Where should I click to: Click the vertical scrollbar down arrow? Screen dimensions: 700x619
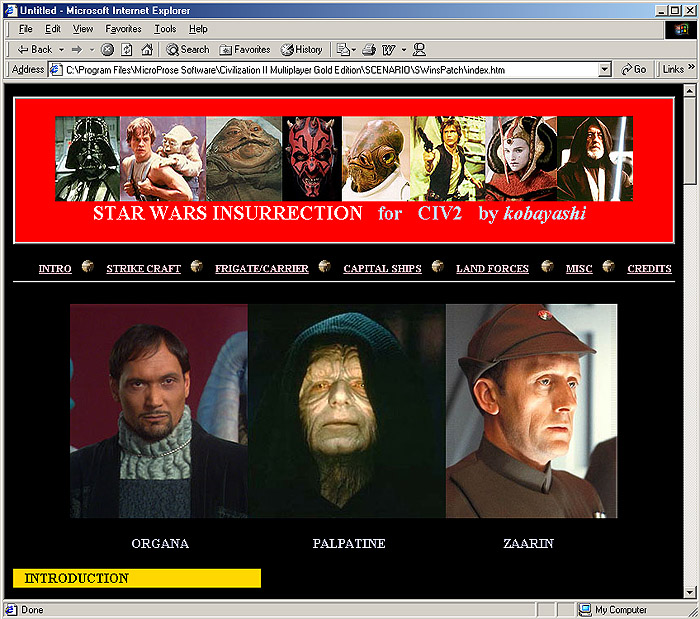point(690,592)
